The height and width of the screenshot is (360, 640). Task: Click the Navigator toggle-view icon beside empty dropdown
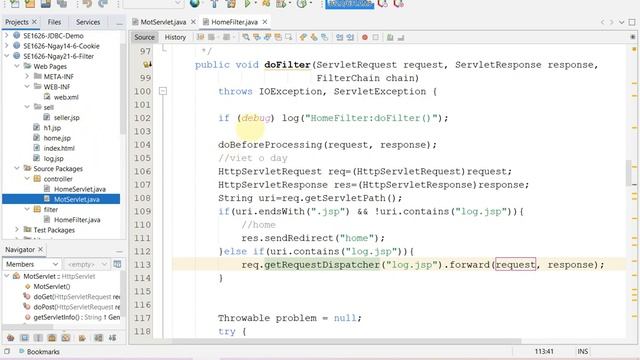[117, 264]
